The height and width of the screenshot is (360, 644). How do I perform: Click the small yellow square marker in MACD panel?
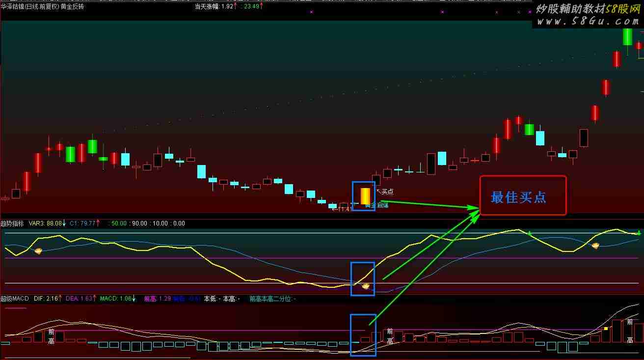[606, 328]
